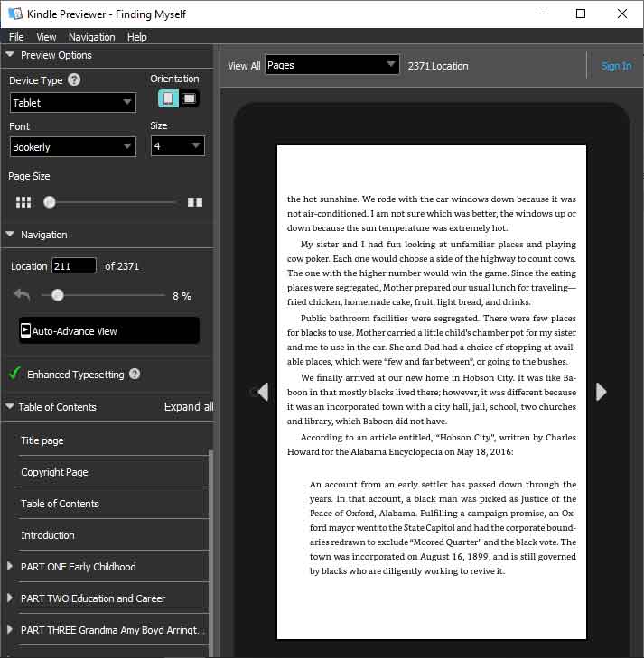This screenshot has height=658, width=644.
Task: Open Copyright Page from contents
Action: point(54,472)
